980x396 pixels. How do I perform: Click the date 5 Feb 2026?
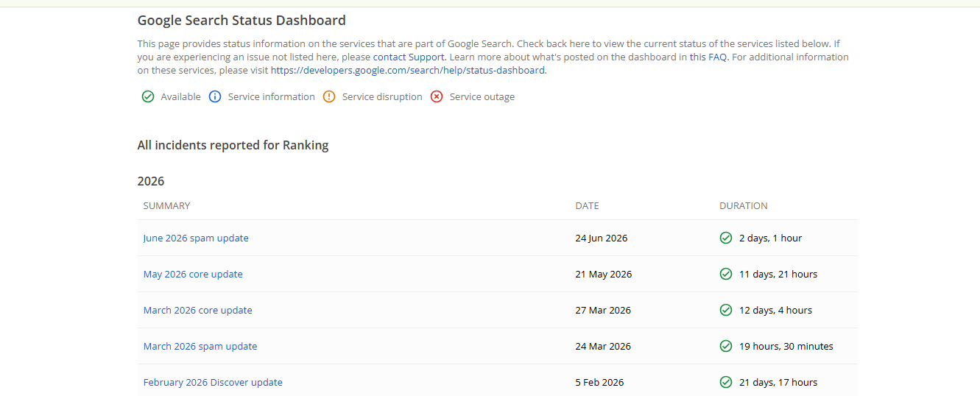click(x=599, y=382)
